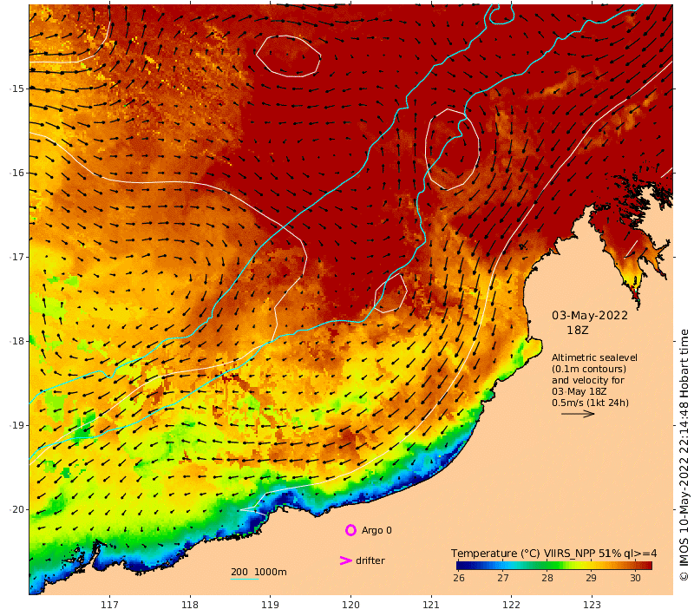Click the color bar tick label 30
694x616 pixels.
click(x=635, y=578)
